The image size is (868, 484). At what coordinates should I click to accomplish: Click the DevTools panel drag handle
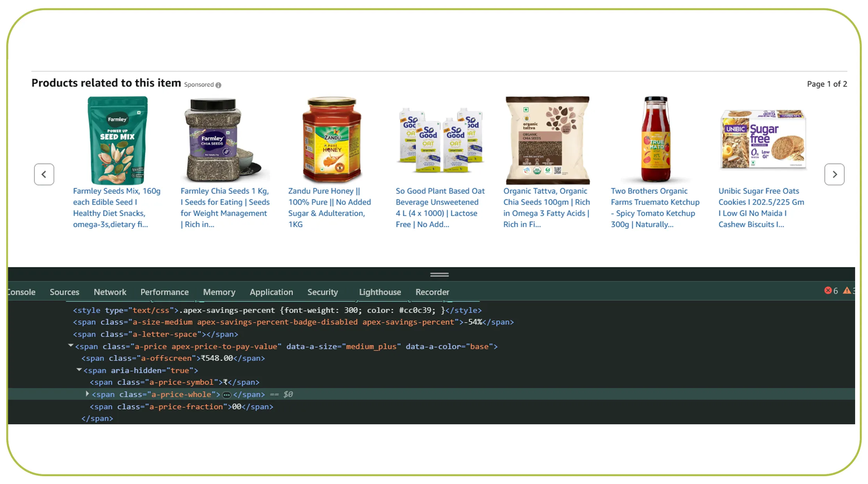(x=439, y=275)
